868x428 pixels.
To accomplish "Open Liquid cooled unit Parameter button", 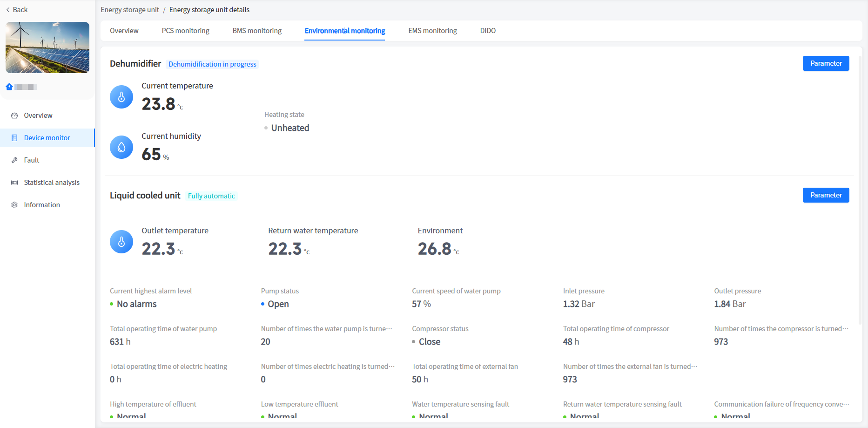I will [x=826, y=195].
